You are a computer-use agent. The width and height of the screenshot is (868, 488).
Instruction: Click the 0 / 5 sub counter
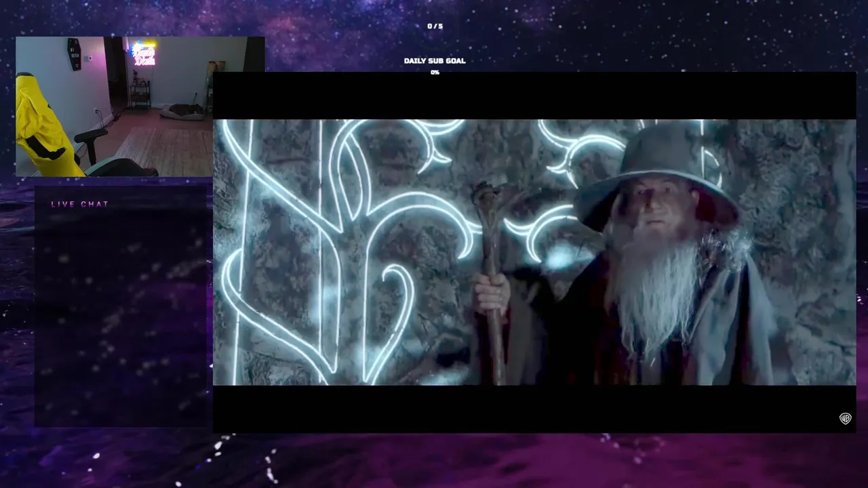(x=435, y=26)
